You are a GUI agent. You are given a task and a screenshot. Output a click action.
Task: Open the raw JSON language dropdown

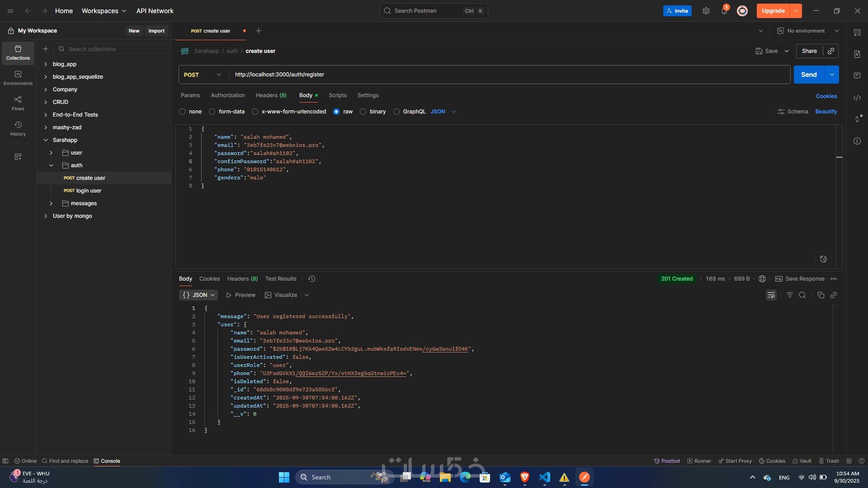coord(443,112)
